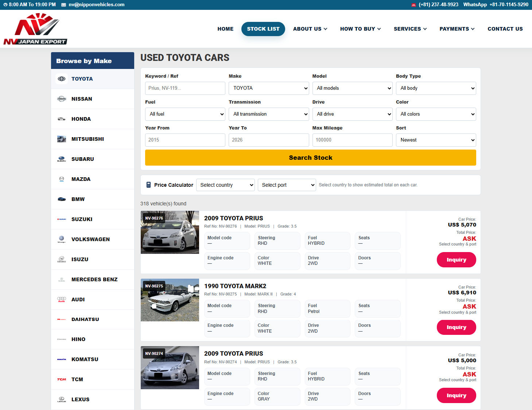
Task: Open the 2009 TOYOTA PRIUS NV-90276 title link
Action: click(234, 218)
